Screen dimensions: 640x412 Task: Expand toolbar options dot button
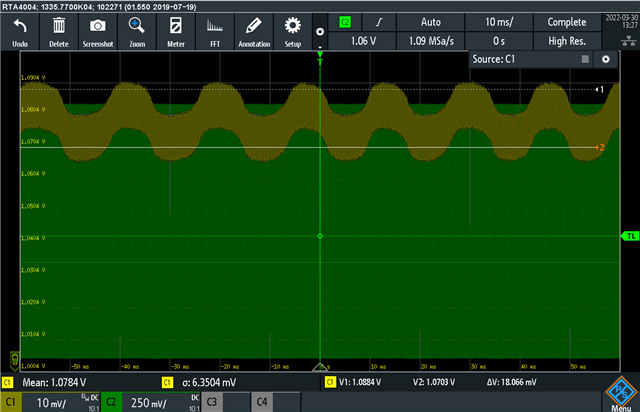(320, 32)
